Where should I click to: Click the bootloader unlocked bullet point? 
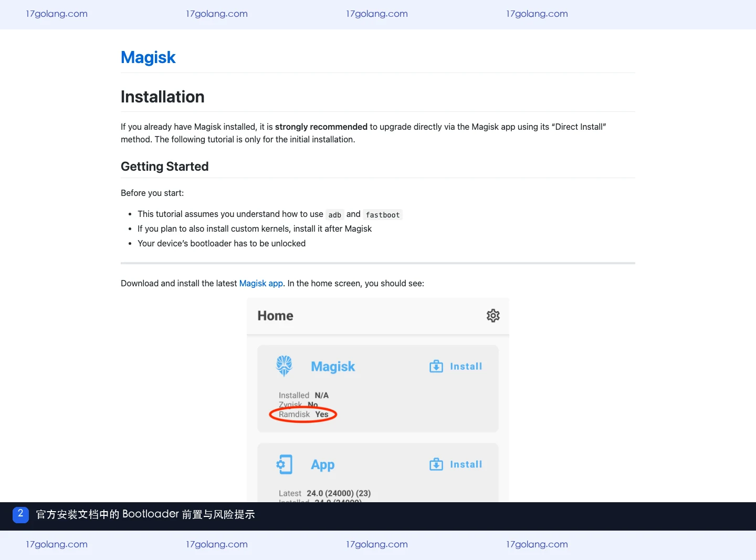[222, 243]
